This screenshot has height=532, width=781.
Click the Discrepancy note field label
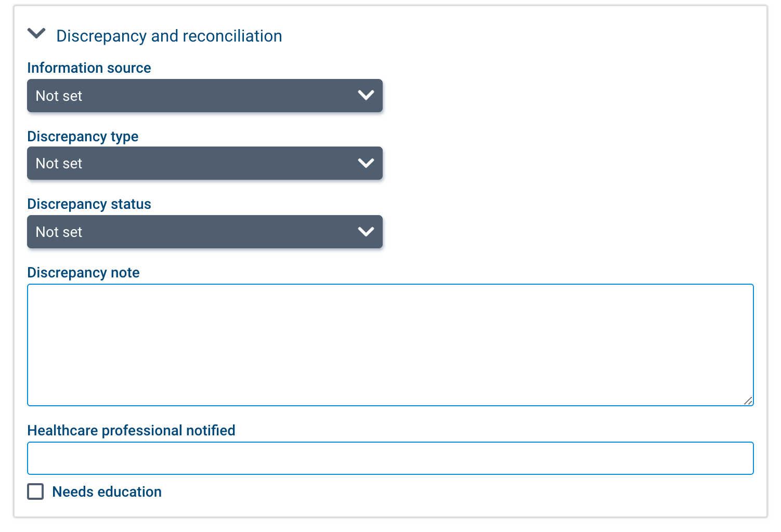point(83,273)
